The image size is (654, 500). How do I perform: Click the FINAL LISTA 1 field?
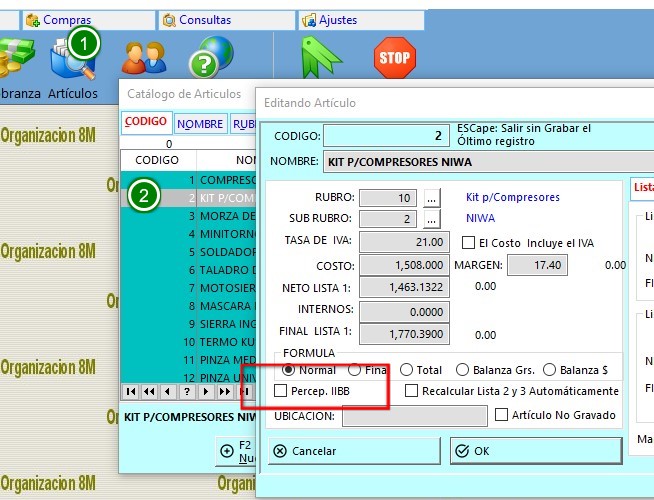point(404,334)
